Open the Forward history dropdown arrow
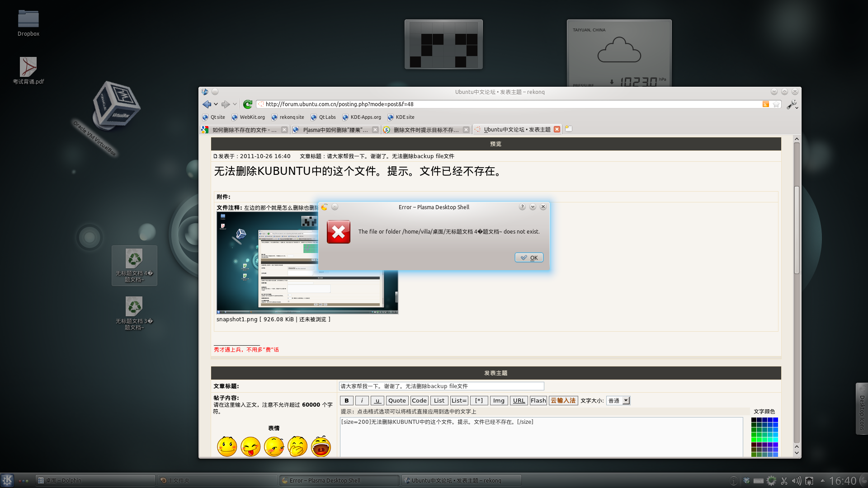Screen dimensions: 868x488 tap(235, 104)
